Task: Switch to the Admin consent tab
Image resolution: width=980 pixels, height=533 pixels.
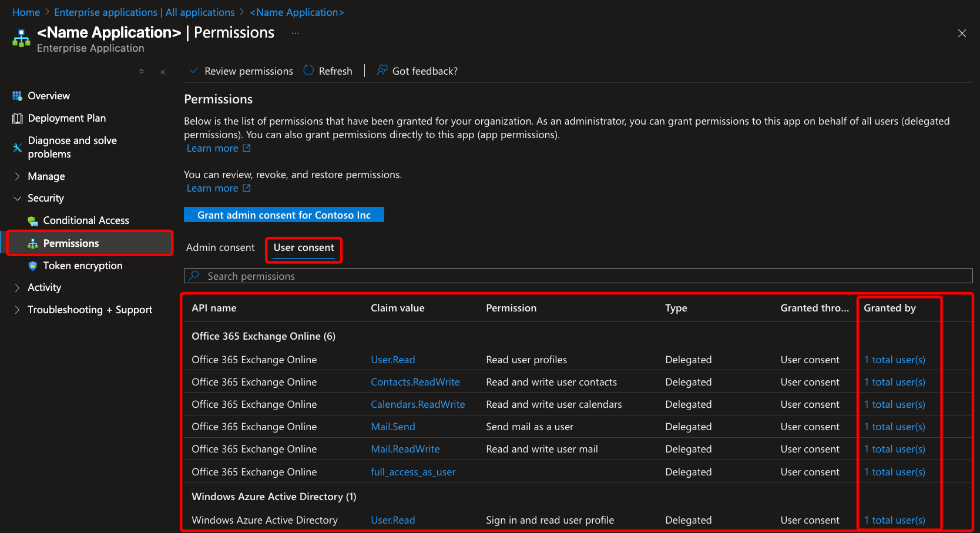Action: pyautogui.click(x=220, y=247)
